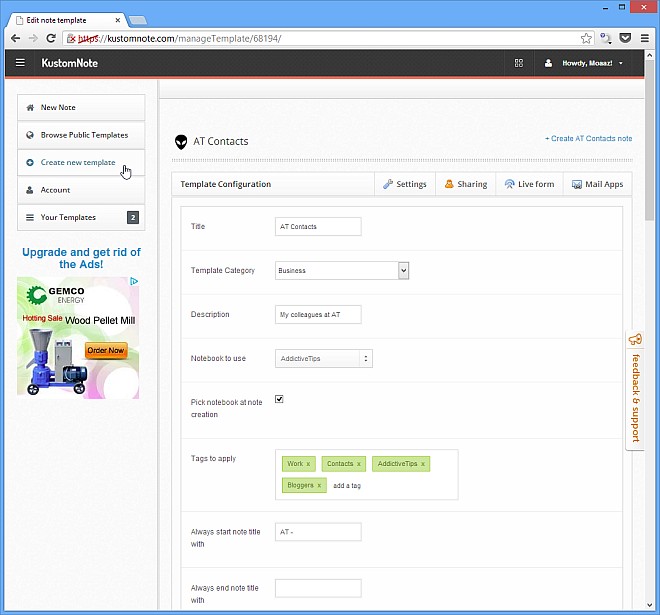Open a new browser tab
Image resolution: width=660 pixels, height=615 pixels.
(x=138, y=20)
